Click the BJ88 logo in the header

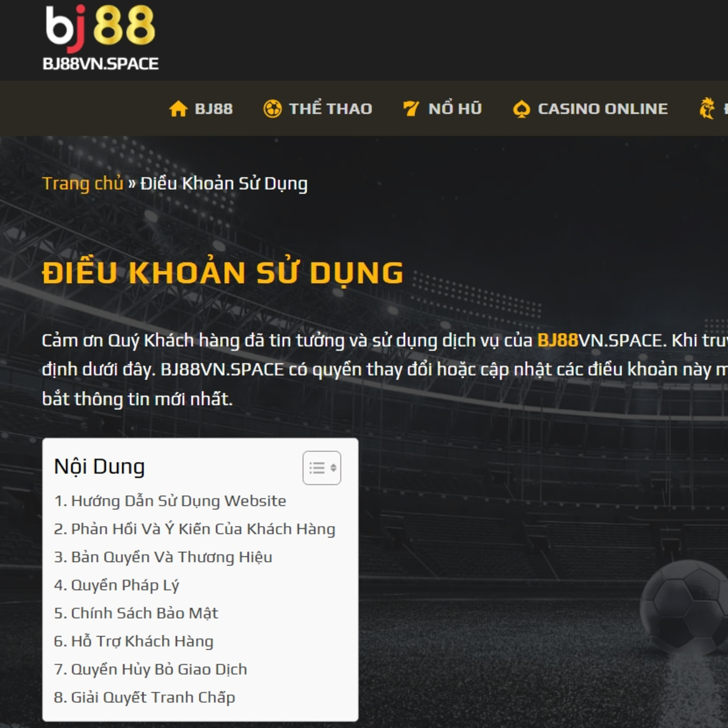[101, 38]
